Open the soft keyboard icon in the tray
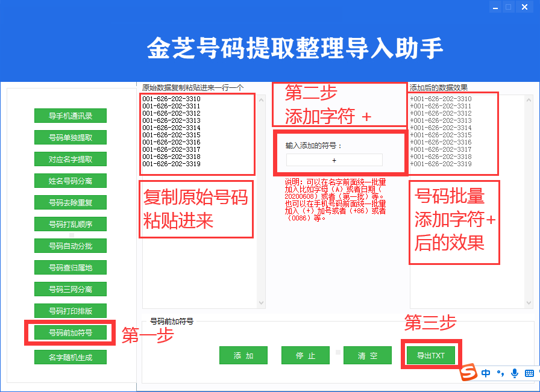 [x=529, y=373]
